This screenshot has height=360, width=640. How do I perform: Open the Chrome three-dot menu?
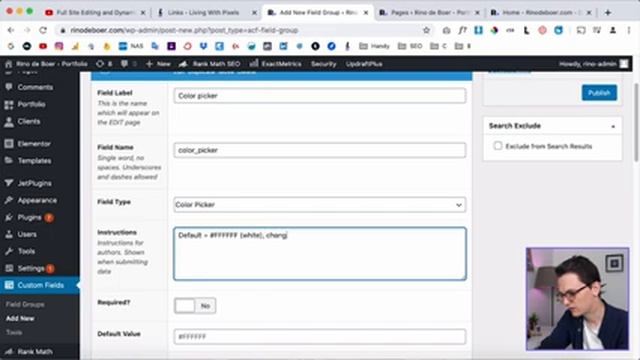[x=629, y=30]
